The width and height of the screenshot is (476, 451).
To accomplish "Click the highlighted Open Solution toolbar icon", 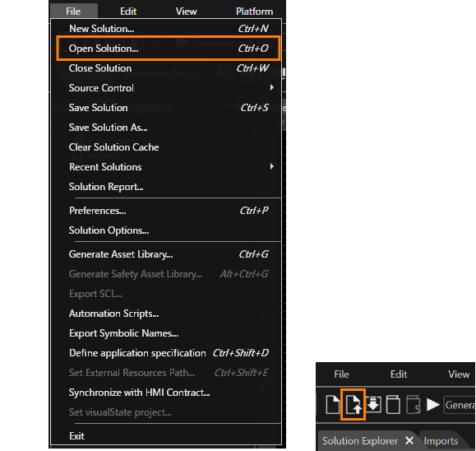I will tap(353, 405).
